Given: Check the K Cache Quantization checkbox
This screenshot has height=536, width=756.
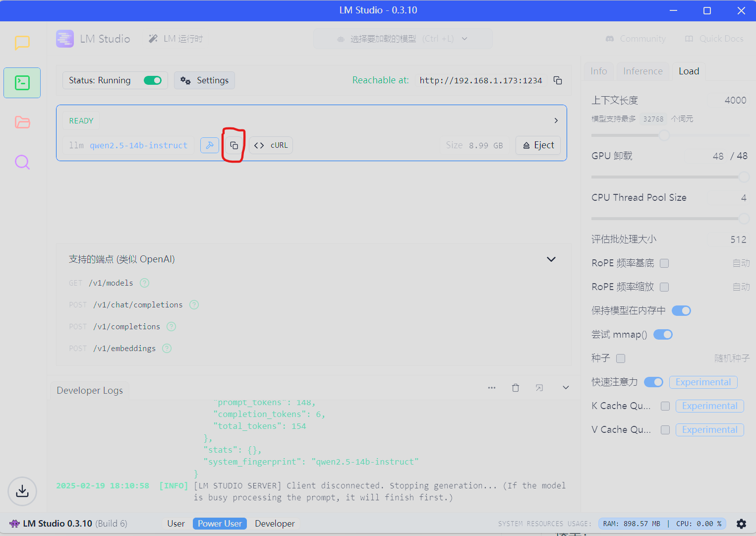Looking at the screenshot, I should click(x=665, y=406).
